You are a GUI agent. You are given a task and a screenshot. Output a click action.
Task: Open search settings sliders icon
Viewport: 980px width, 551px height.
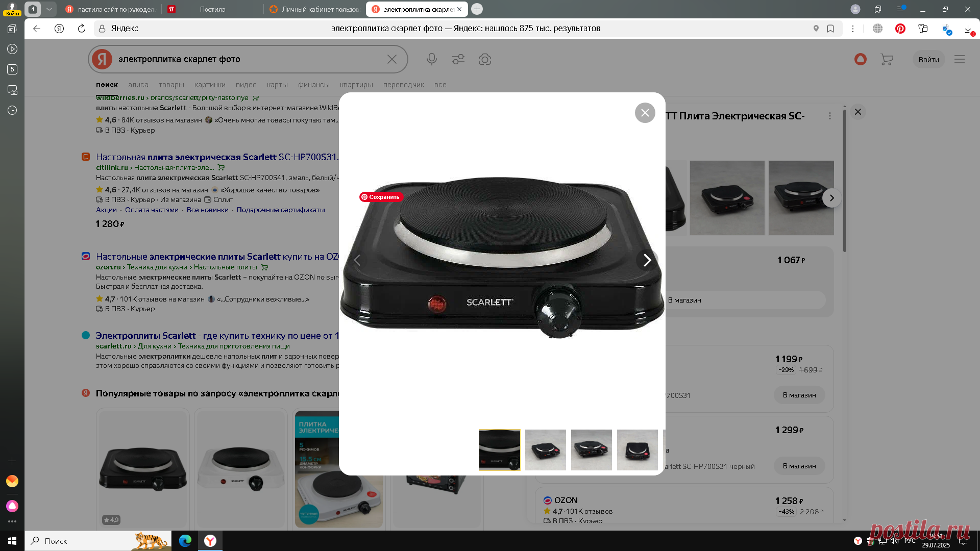tap(458, 59)
